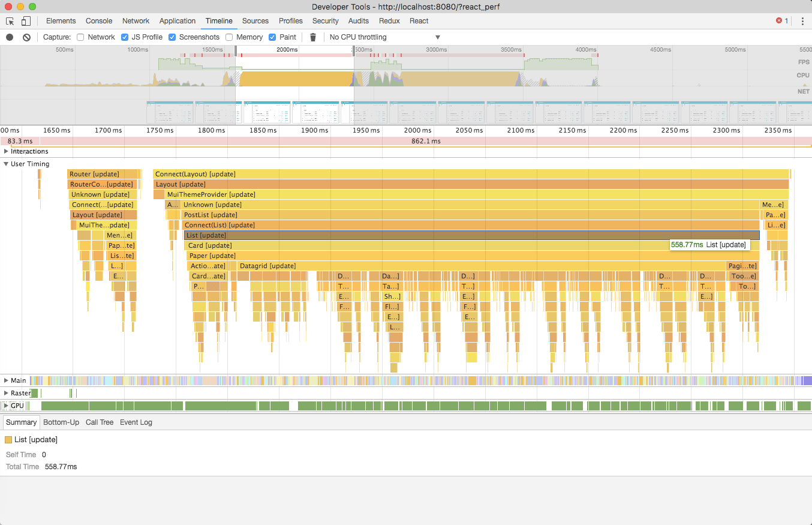The height and width of the screenshot is (525, 812).
Task: Uncheck the Paint capture checkbox
Action: pyautogui.click(x=272, y=37)
